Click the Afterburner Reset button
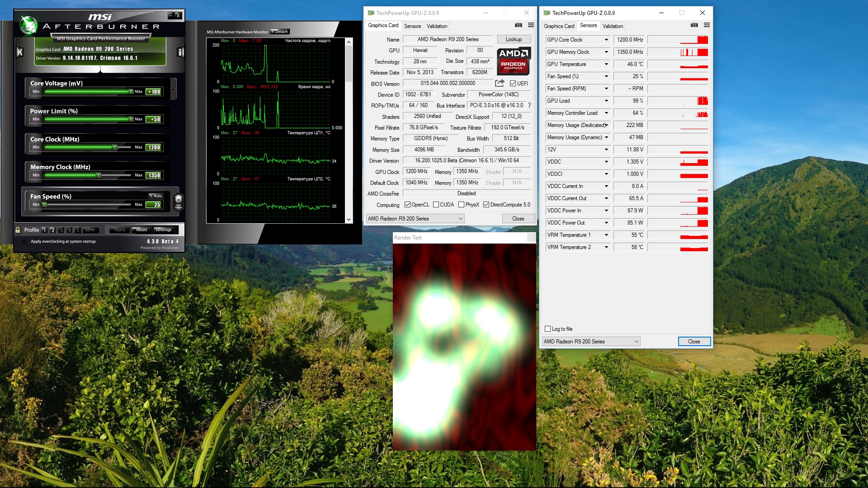This screenshot has height=488, width=868. 141,230
